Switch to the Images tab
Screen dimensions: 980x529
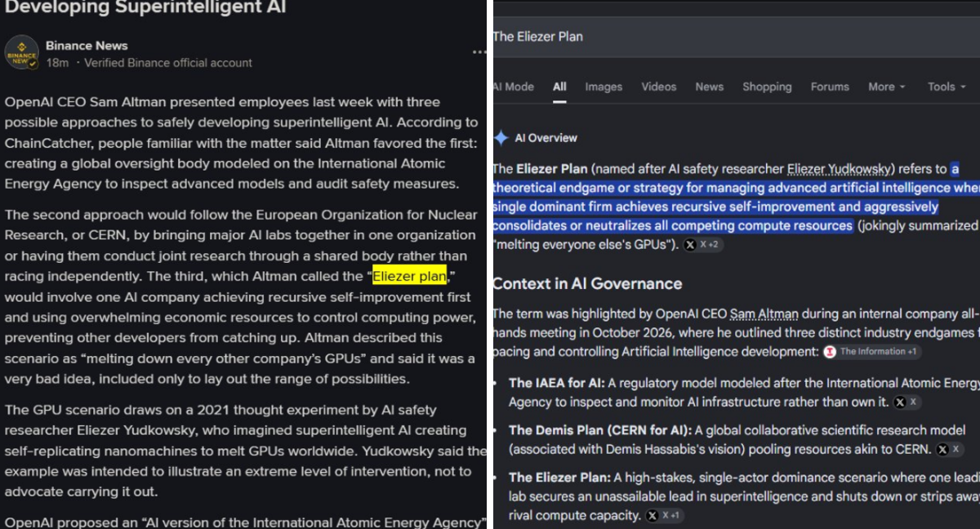click(604, 87)
